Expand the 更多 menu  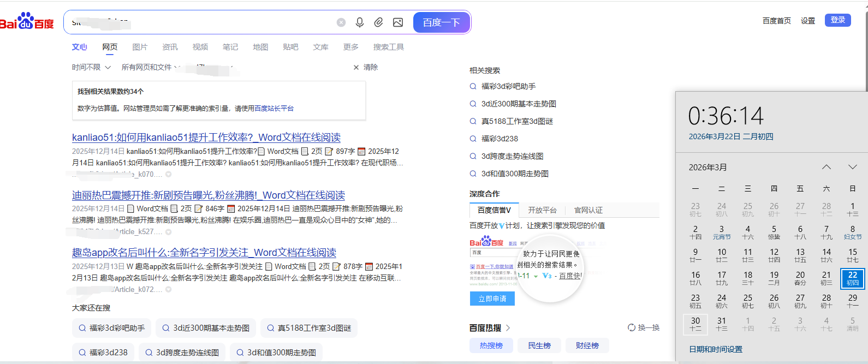pyautogui.click(x=351, y=47)
